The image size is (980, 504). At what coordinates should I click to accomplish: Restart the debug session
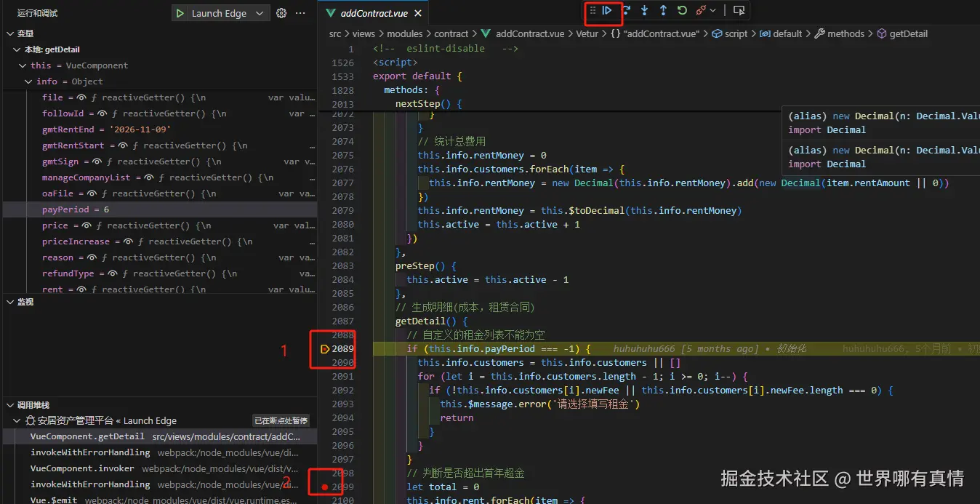point(682,11)
